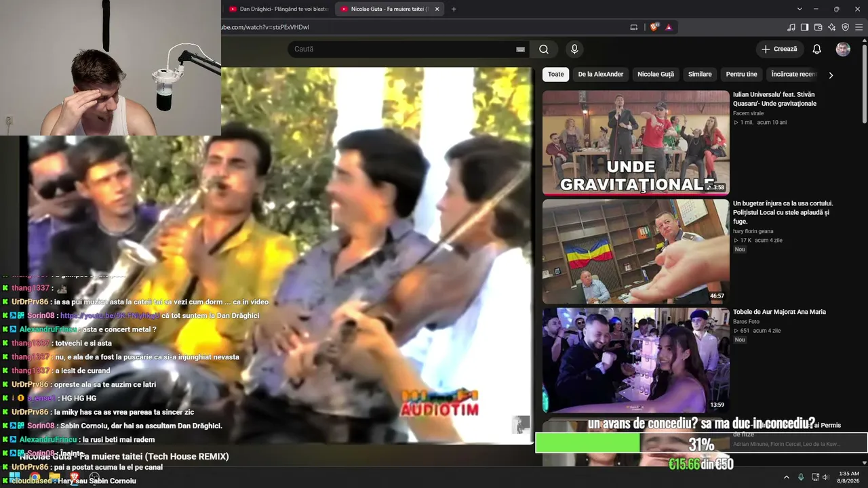Open the Leo AI sparkle icon

point(831,27)
